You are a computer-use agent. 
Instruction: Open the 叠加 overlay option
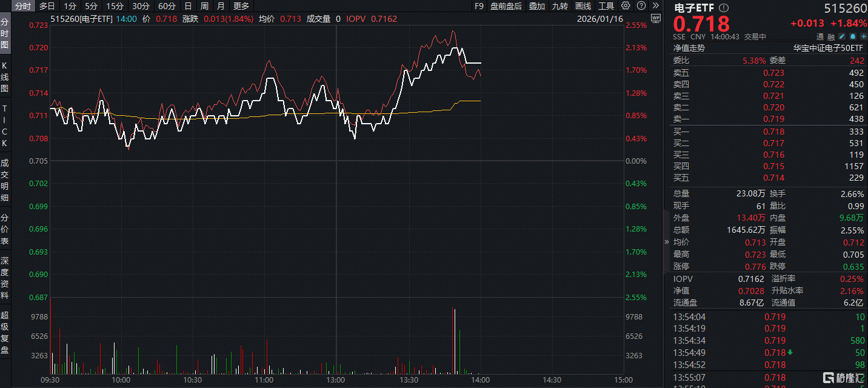tap(536, 6)
